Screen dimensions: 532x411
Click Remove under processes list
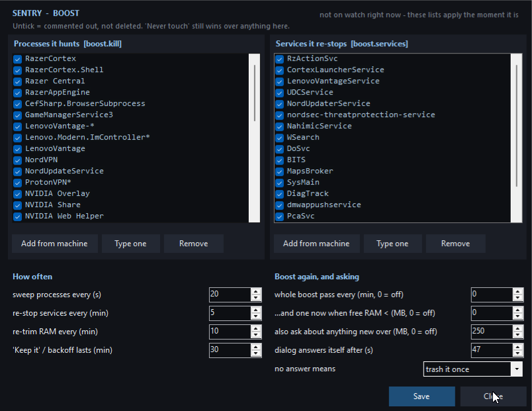pyautogui.click(x=194, y=244)
